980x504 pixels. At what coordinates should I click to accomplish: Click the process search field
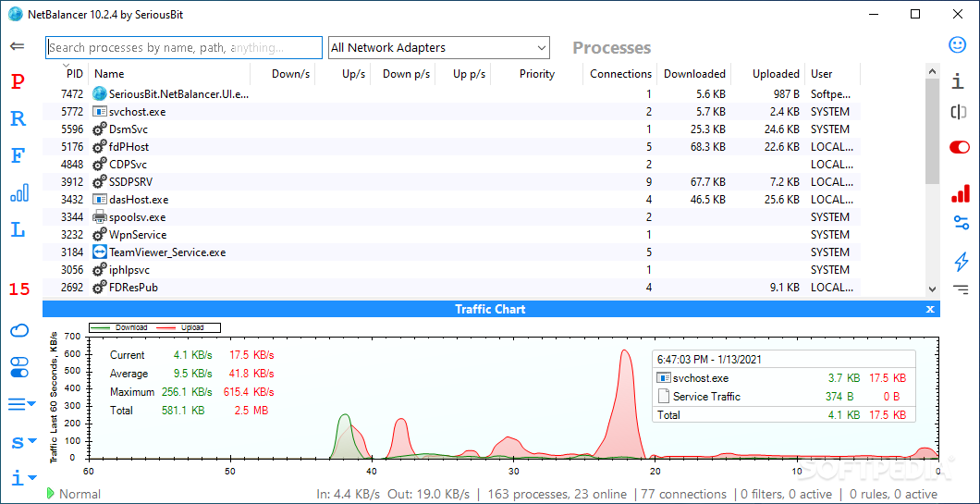point(184,47)
